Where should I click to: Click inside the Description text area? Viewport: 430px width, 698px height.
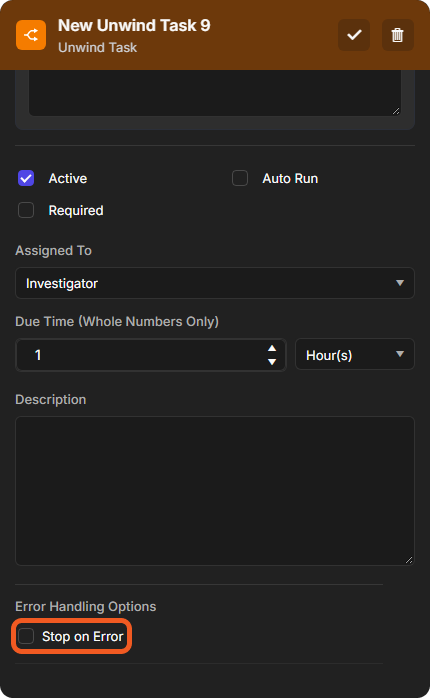[215, 491]
